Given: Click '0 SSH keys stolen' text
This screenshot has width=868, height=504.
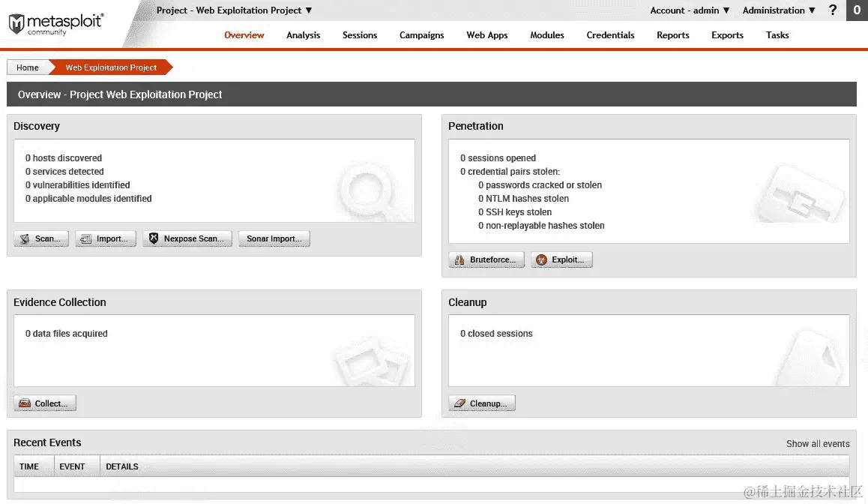Looking at the screenshot, I should (x=515, y=212).
